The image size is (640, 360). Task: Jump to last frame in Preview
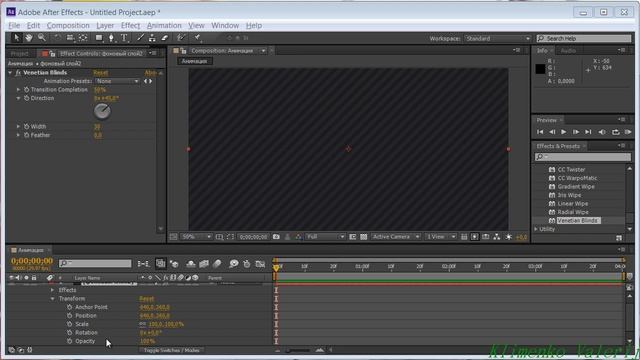pos(588,132)
